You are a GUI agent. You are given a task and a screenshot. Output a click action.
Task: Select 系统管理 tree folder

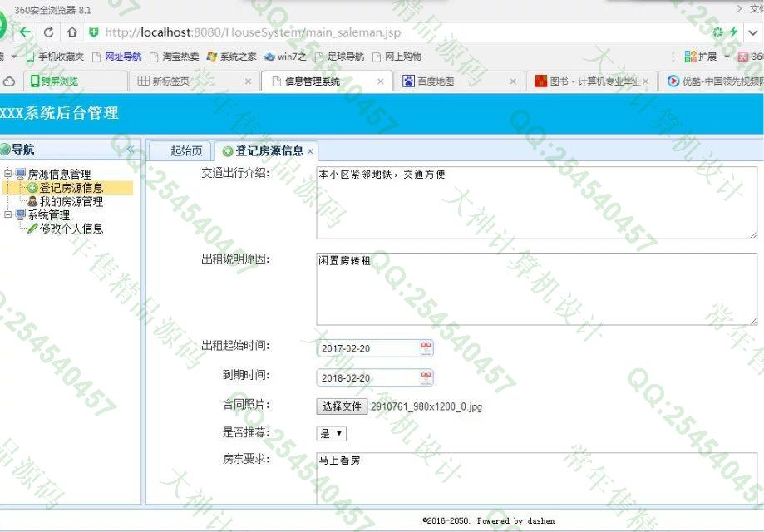[x=49, y=214]
